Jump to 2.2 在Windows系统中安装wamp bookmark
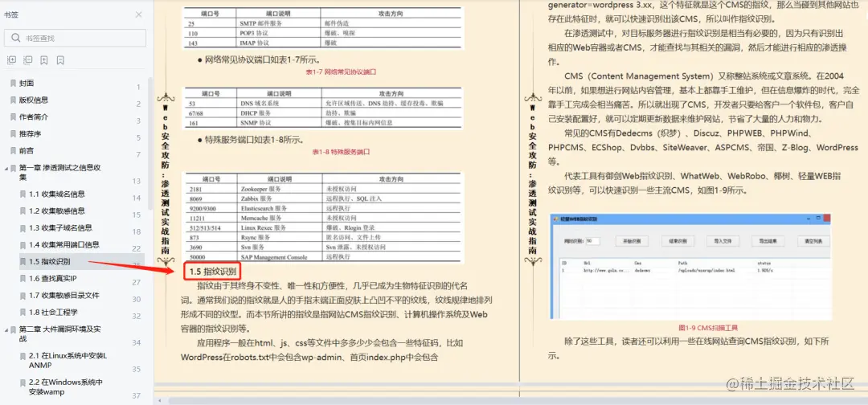This screenshot has height=405, width=868. (66, 387)
